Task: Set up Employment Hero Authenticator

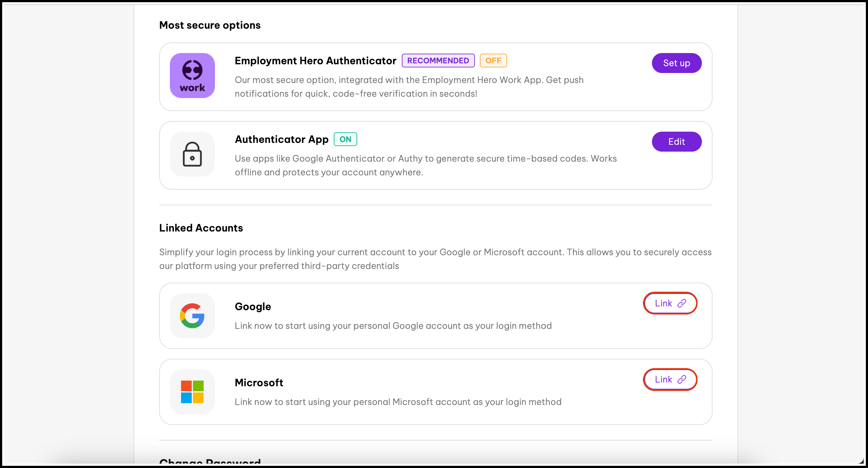Action: pos(676,63)
